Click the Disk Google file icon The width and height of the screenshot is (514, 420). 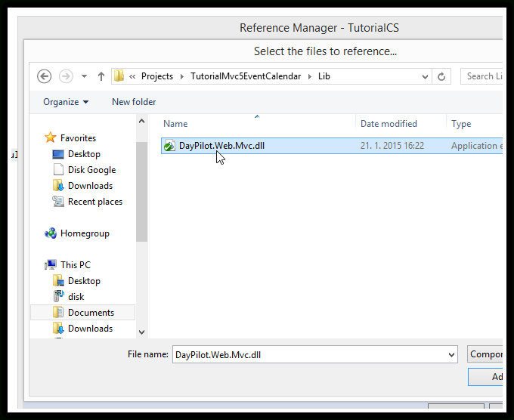tap(58, 170)
